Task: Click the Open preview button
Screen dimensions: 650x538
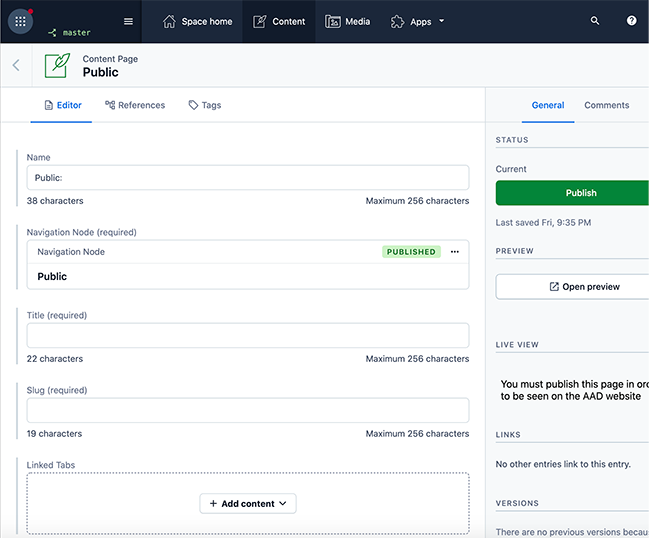Action: click(572, 286)
